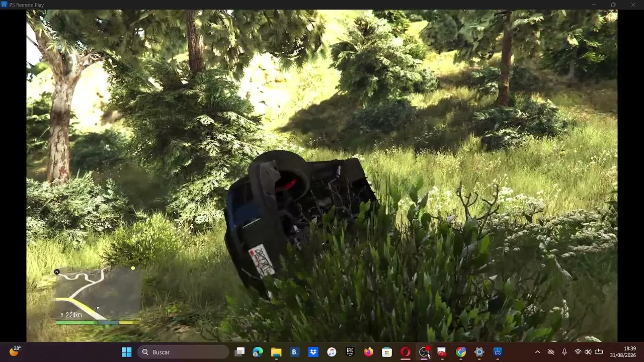644x362 pixels.
Task: Open the weather widget showing 28°
Action: pyautogui.click(x=15, y=351)
